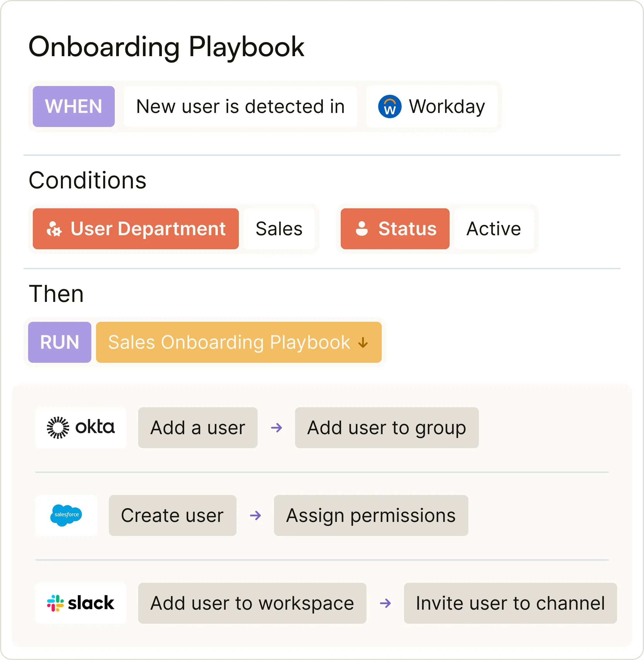Viewport: 644px width, 660px height.
Task: Click the Onboarding Playbook title
Action: [166, 47]
